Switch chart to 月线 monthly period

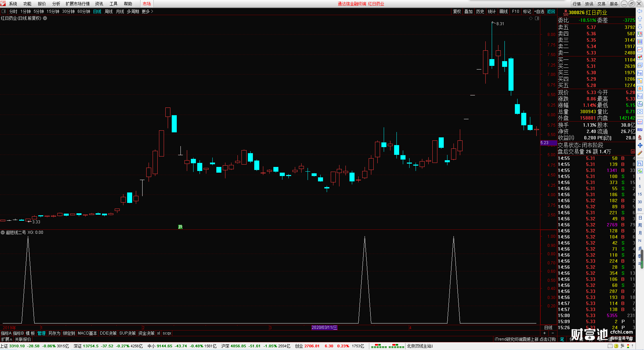[120, 11]
